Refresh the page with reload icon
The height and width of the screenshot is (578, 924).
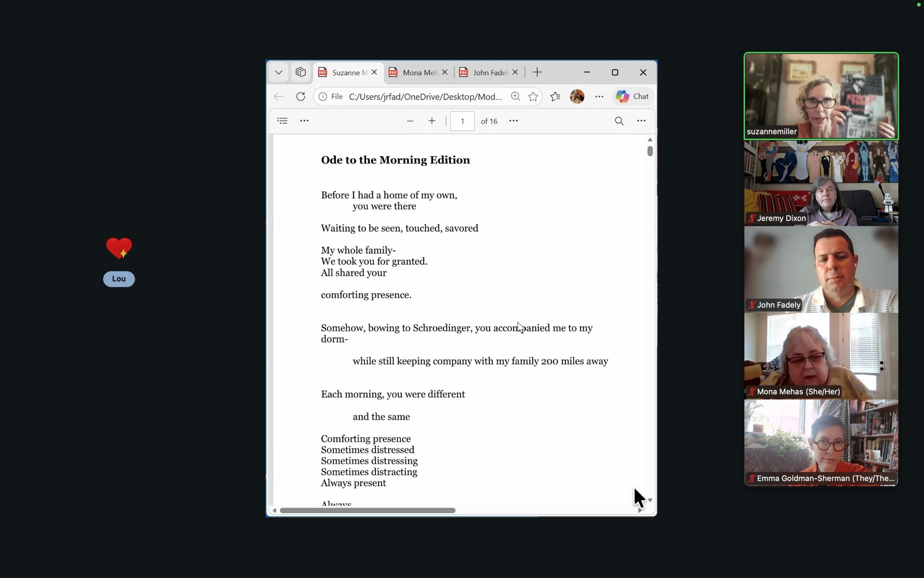point(301,97)
